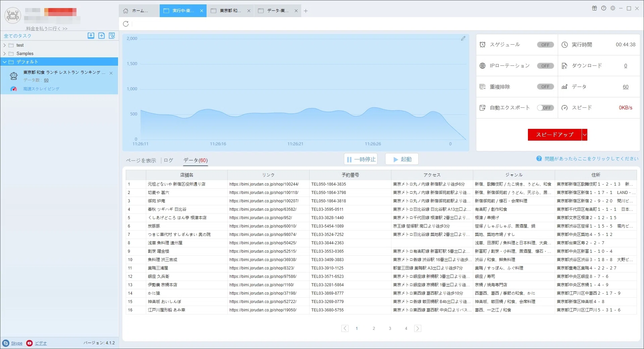
Task: Remove the running task with its X icon
Action: tap(111, 73)
